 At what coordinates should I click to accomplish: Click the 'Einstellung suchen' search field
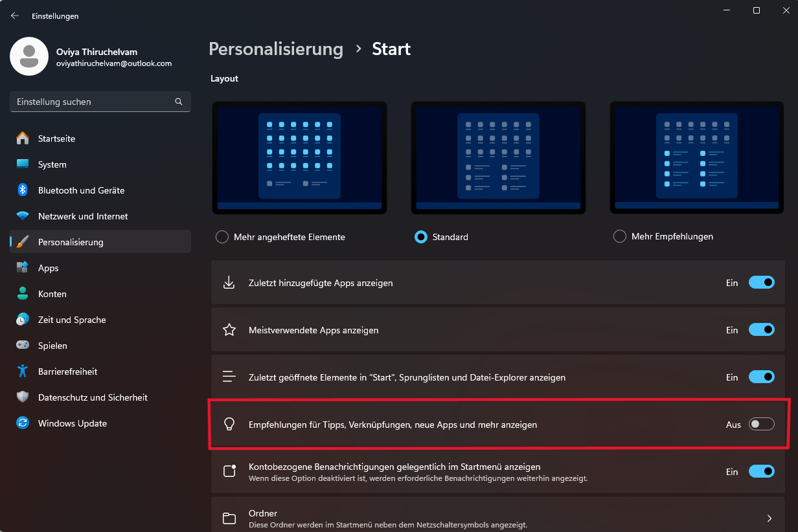[100, 102]
